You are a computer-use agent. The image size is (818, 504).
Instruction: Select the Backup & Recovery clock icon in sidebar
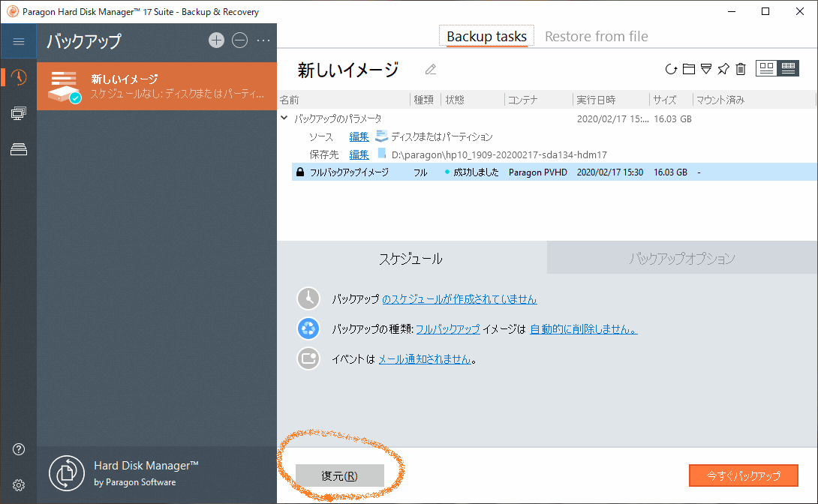(x=18, y=77)
